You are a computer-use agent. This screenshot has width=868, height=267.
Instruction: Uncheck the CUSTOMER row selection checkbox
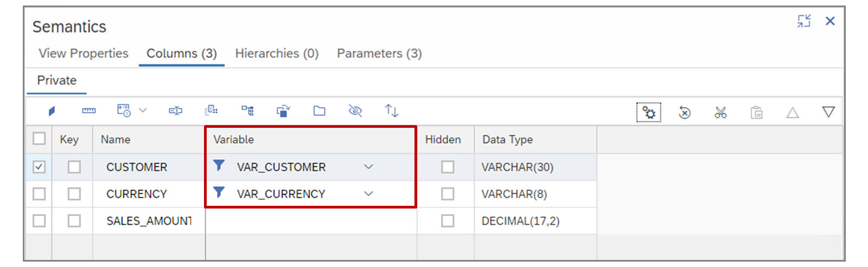pos(39,167)
